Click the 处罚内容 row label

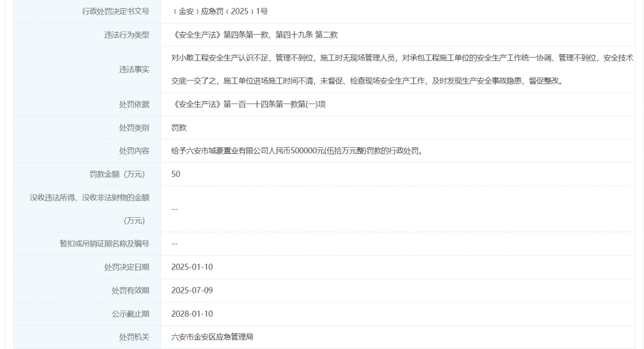click(134, 151)
